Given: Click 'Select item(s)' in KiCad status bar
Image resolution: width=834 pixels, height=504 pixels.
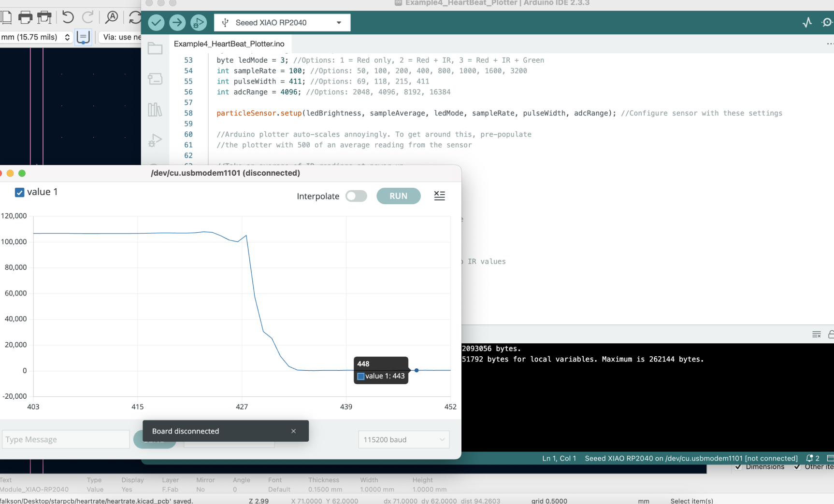Looking at the screenshot, I should (x=691, y=501).
